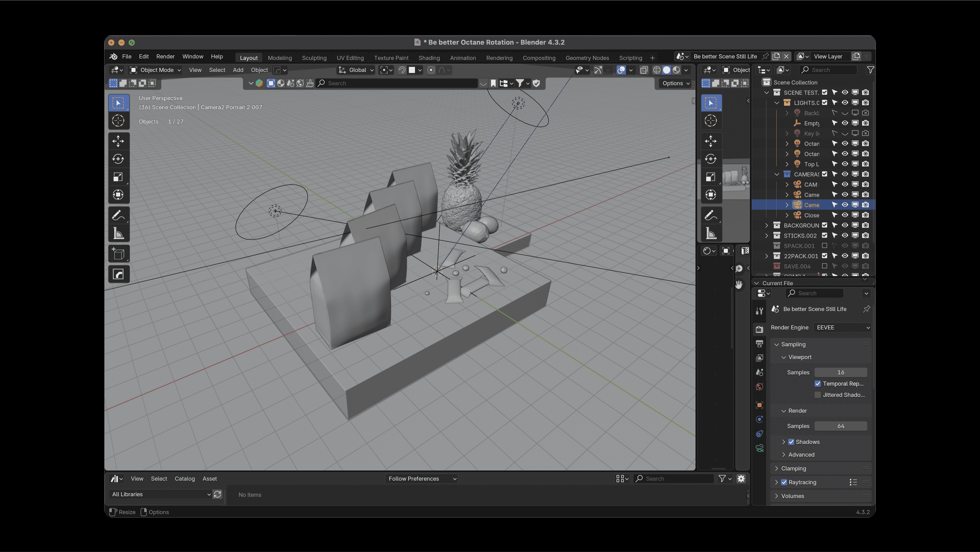This screenshot has width=980, height=552.
Task: Hide the Empty object with its eye icon
Action: (844, 123)
